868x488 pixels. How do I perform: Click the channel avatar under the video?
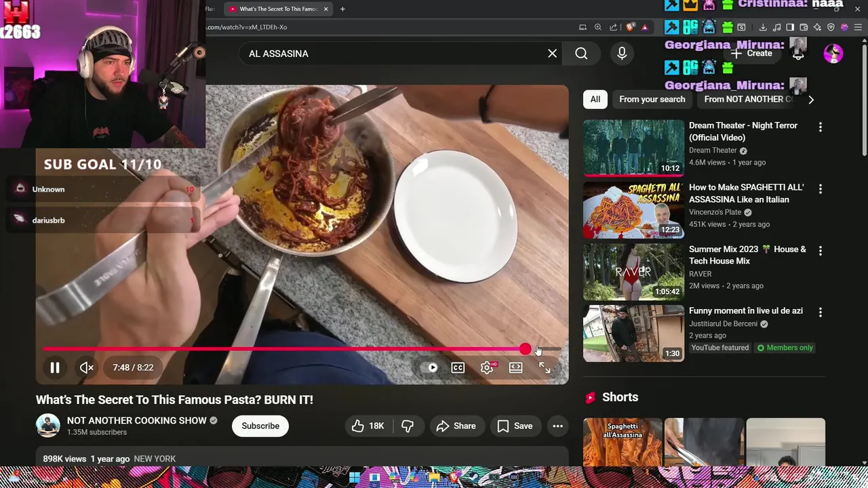point(48,426)
